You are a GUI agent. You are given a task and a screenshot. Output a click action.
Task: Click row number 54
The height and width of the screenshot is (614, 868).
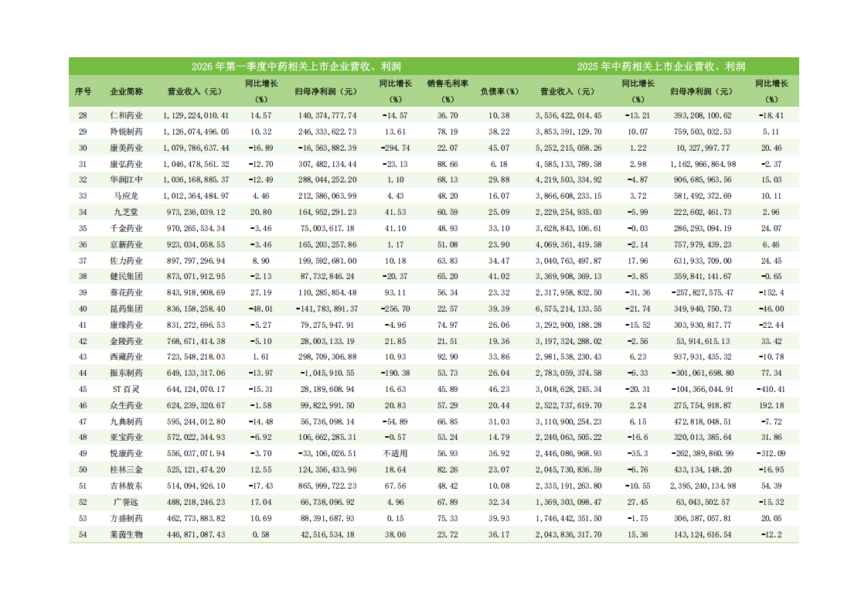point(83,535)
